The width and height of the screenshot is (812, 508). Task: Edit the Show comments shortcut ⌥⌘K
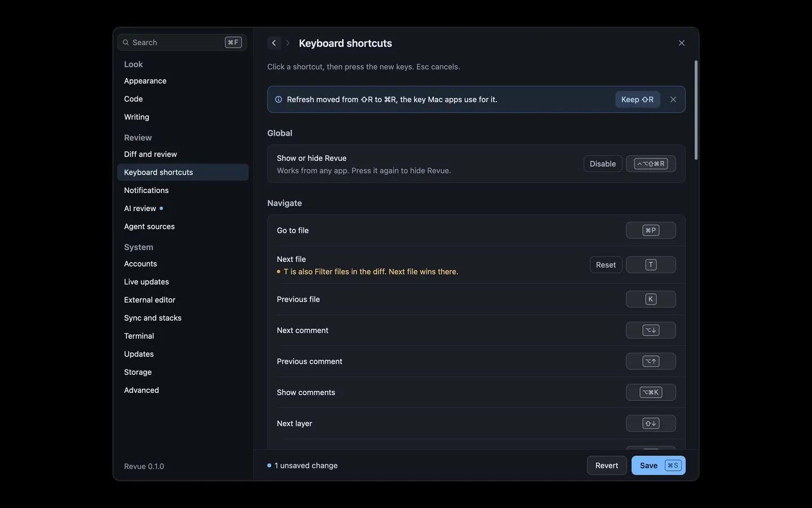tap(651, 392)
